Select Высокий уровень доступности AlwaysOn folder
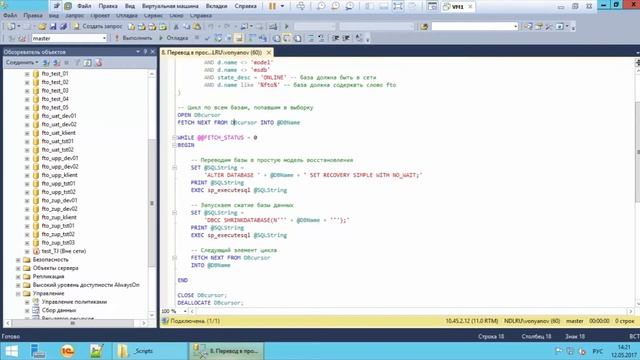The image size is (640, 360). [x=86, y=285]
